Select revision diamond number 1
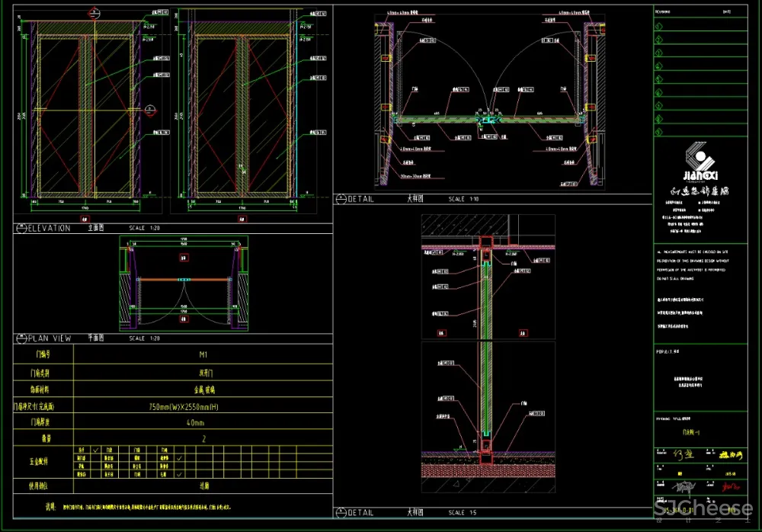 pos(659,26)
